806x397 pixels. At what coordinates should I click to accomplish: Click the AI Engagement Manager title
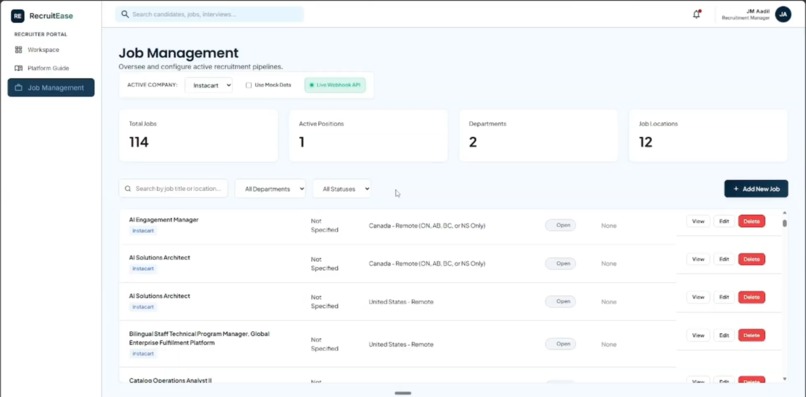click(x=163, y=220)
